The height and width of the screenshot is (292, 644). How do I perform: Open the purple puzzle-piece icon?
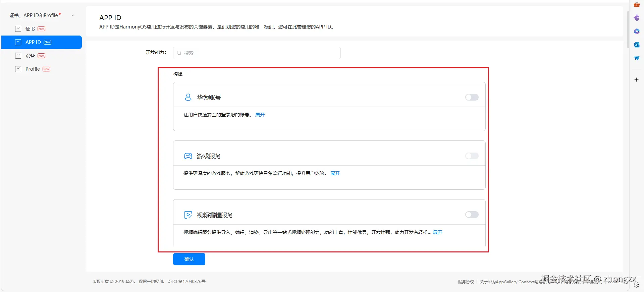(x=637, y=18)
